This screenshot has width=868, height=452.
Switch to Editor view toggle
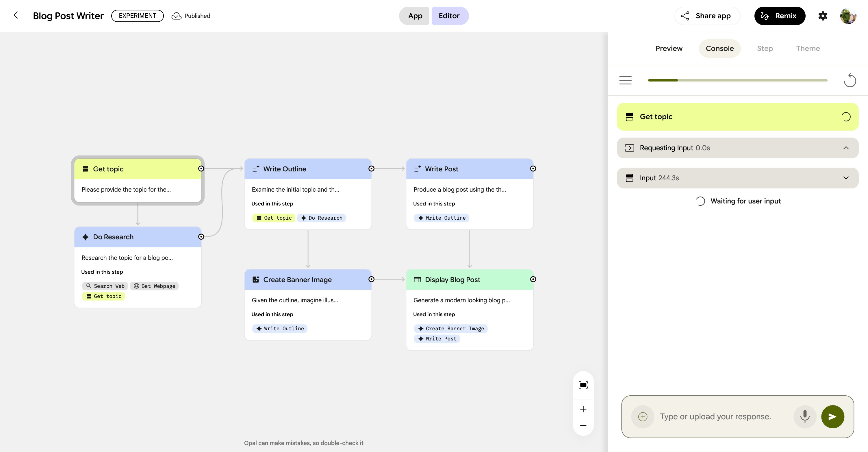click(x=449, y=16)
